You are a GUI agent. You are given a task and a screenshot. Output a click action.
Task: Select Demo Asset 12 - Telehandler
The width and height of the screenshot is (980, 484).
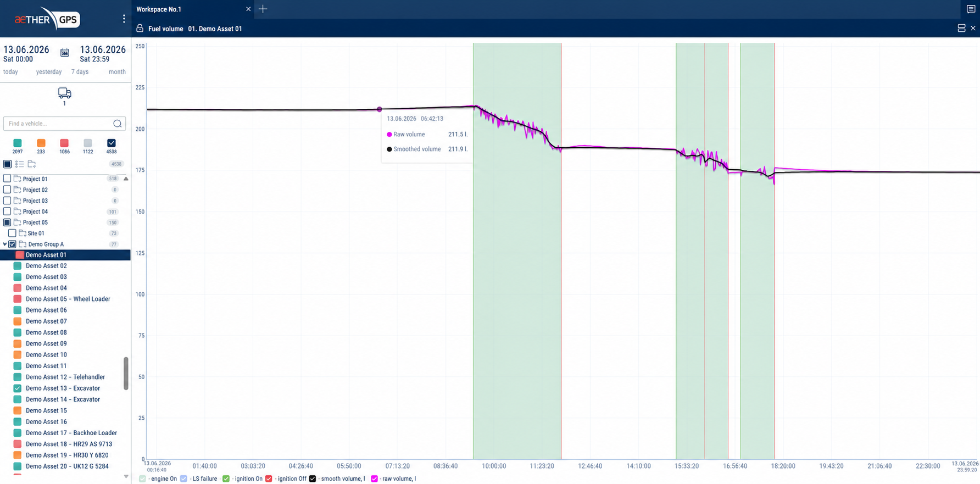click(65, 377)
